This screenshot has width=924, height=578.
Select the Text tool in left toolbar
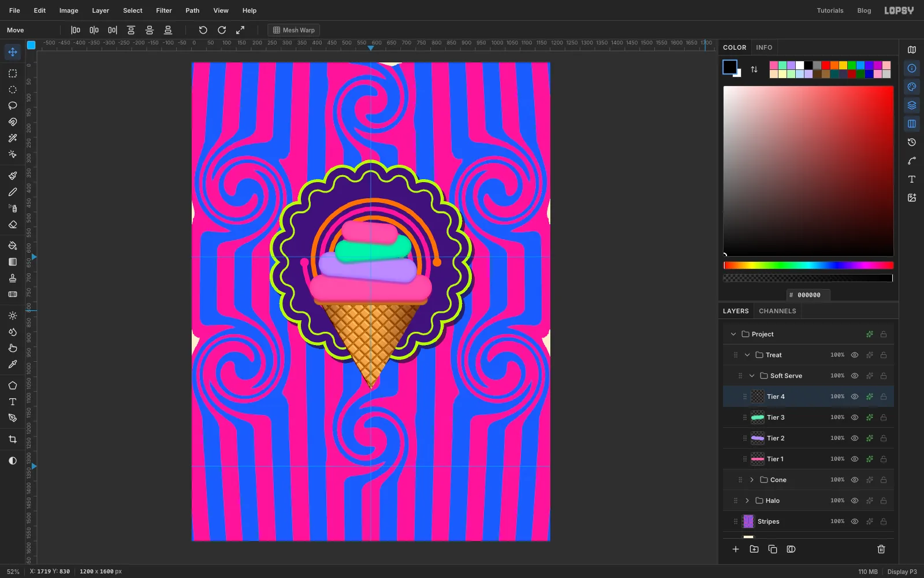13,402
